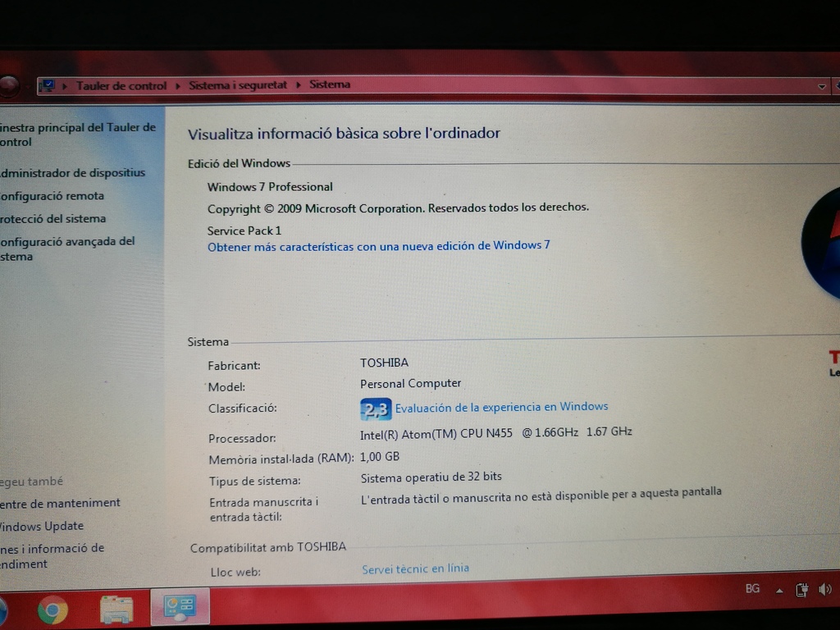Click the computer icon in address bar
This screenshot has width=840, height=630.
47,85
